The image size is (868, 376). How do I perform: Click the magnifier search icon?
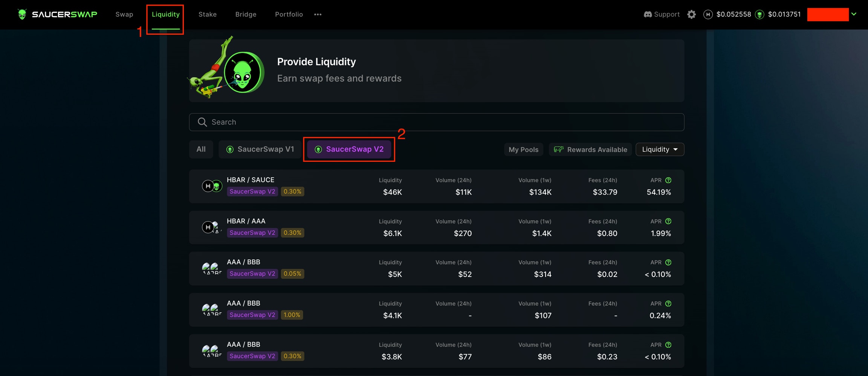point(202,122)
